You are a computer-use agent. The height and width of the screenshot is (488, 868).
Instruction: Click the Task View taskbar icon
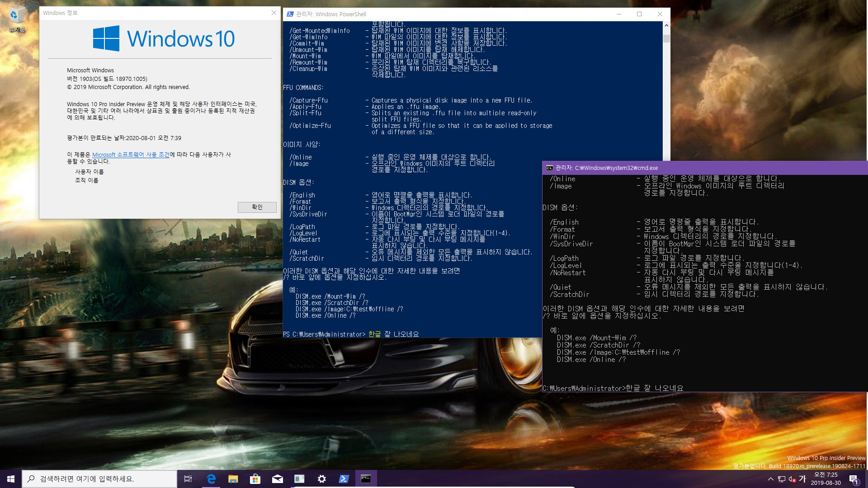point(187,479)
